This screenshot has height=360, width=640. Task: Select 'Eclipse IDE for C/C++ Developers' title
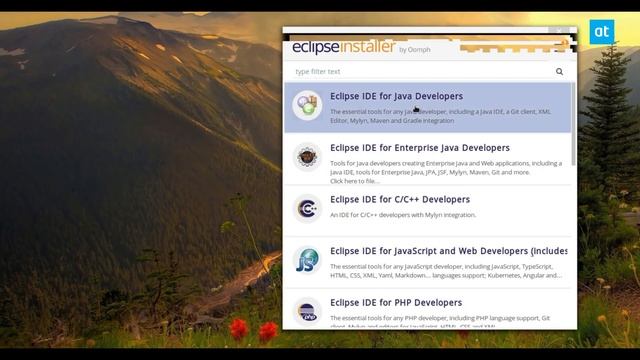400,200
